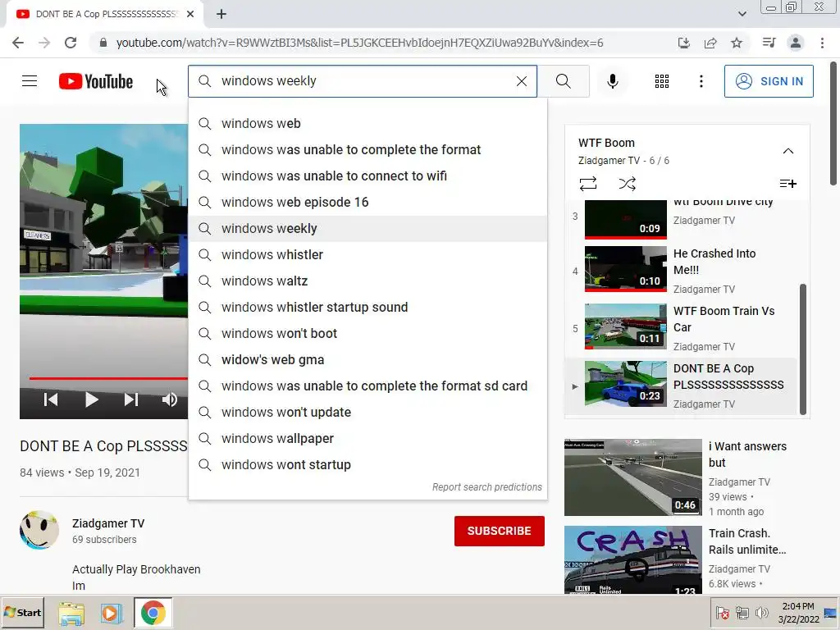Viewport: 840px width, 630px height.
Task: Click the address bar URL
Action: tap(359, 43)
